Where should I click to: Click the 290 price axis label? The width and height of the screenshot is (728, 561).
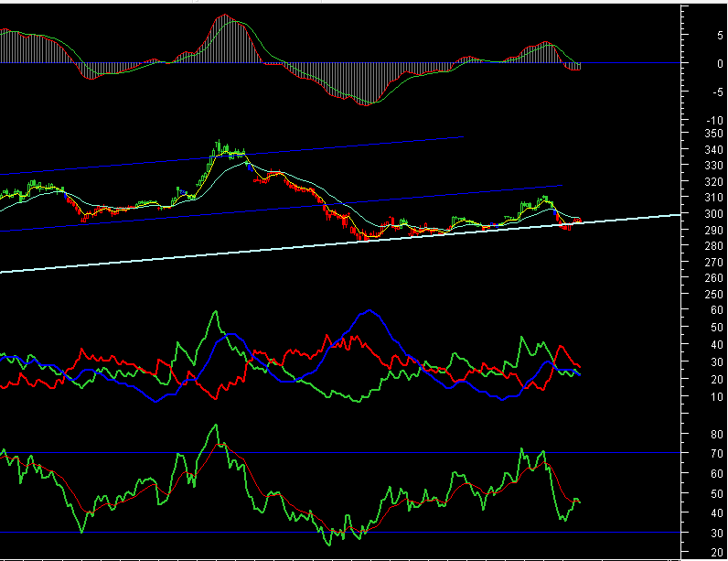pyautogui.click(x=713, y=230)
